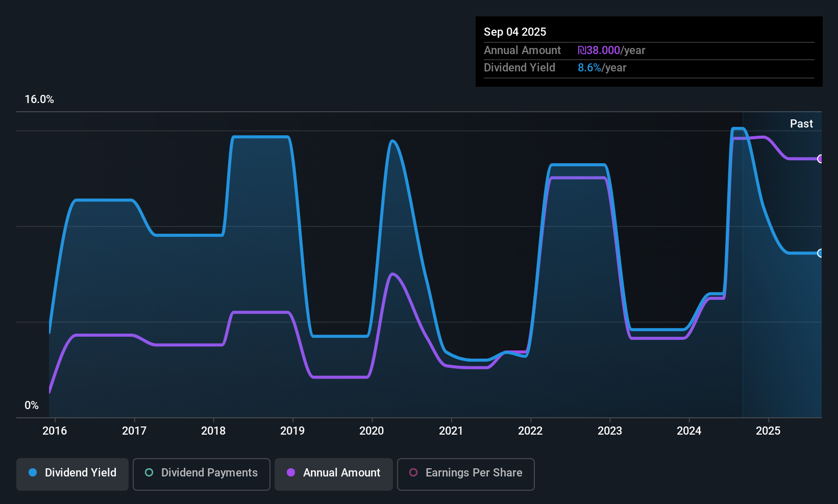Click the blue Dividend Yield end marker
This screenshot has height=504, width=838.
(x=820, y=253)
